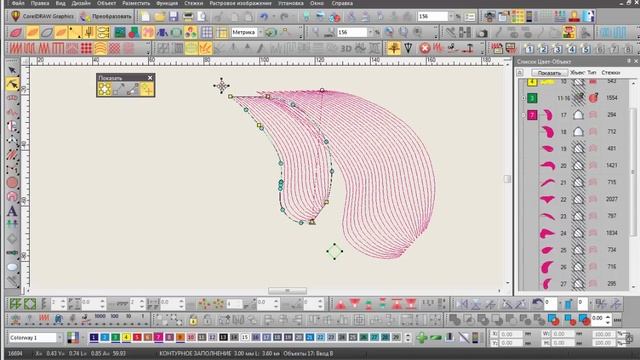The width and height of the screenshot is (640, 360).
Task: Select the arrow Select tool in the left toolbox
Action: [x=12, y=70]
